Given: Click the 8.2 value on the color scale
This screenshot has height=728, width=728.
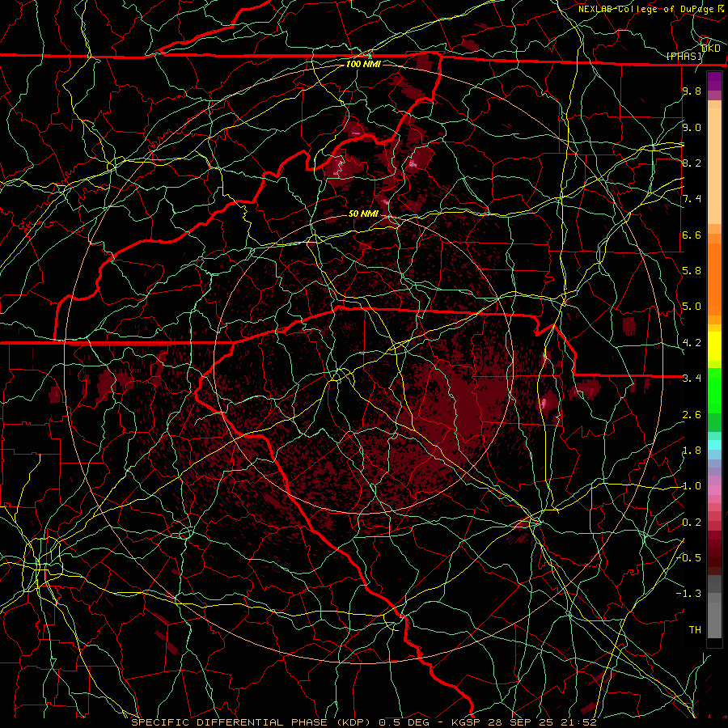Looking at the screenshot, I should coord(692,163).
